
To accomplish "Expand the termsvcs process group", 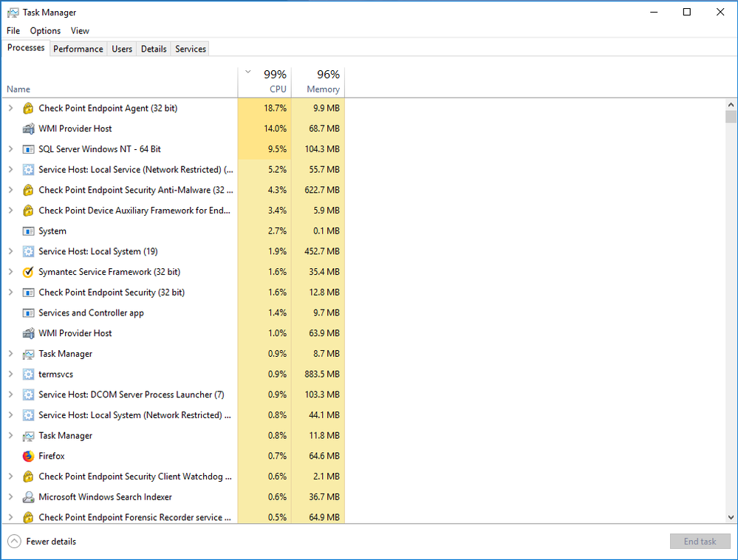I will pyautogui.click(x=11, y=374).
